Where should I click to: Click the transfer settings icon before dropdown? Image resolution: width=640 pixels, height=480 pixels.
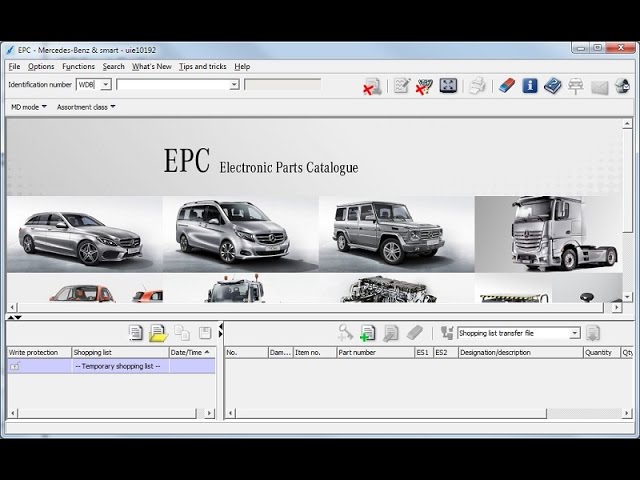click(447, 333)
